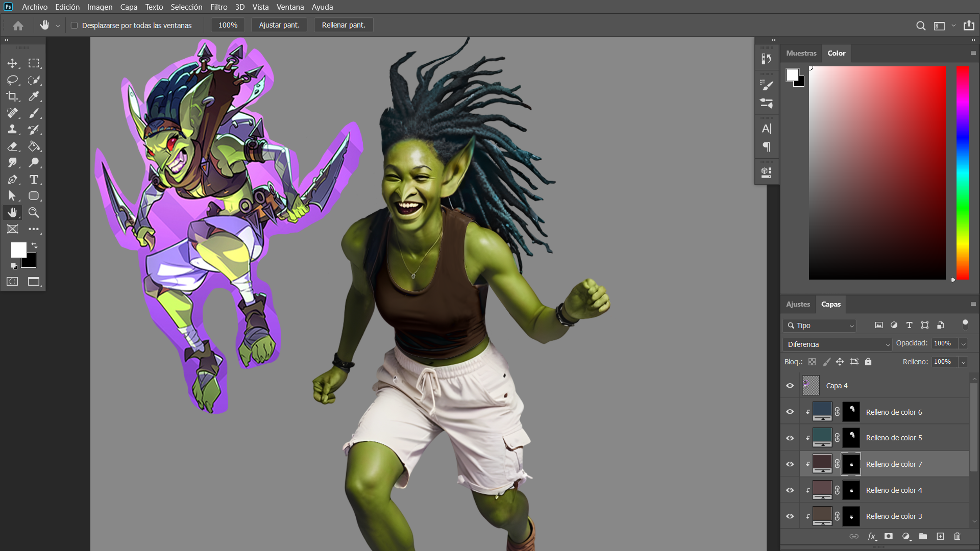Screen dimensions: 980x551
Task: Click the Rellenar pant. button
Action: tap(344, 25)
